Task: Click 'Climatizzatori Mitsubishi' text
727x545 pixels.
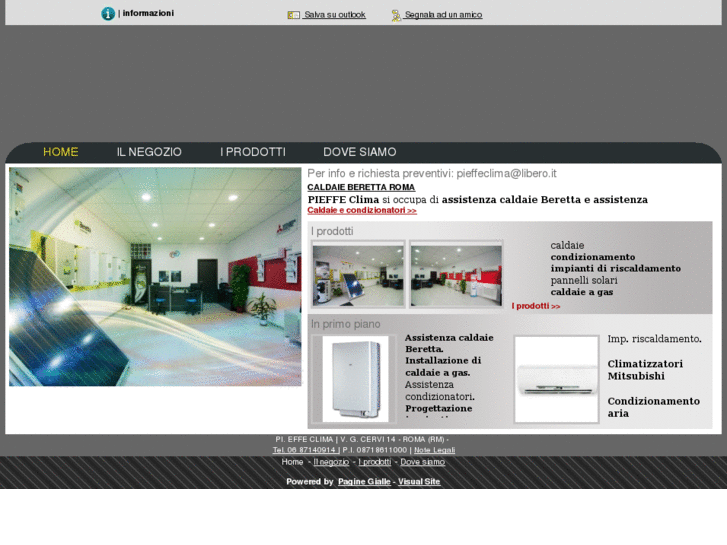Action: pos(645,370)
